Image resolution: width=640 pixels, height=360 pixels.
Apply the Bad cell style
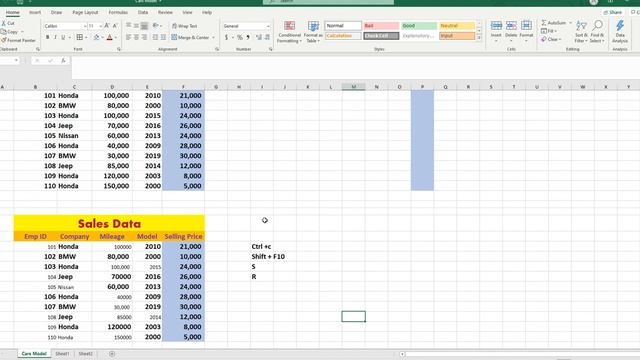pos(381,26)
